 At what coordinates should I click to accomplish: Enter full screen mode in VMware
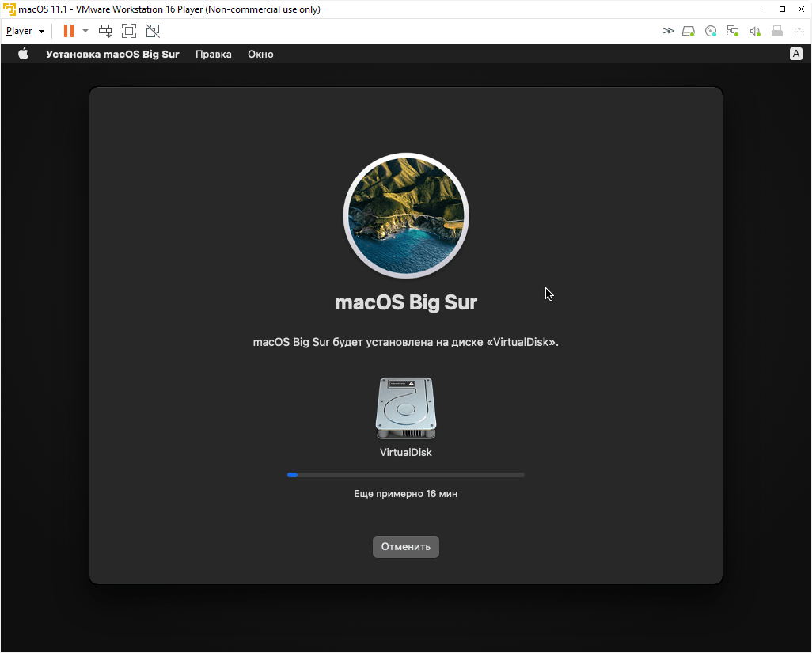[129, 31]
